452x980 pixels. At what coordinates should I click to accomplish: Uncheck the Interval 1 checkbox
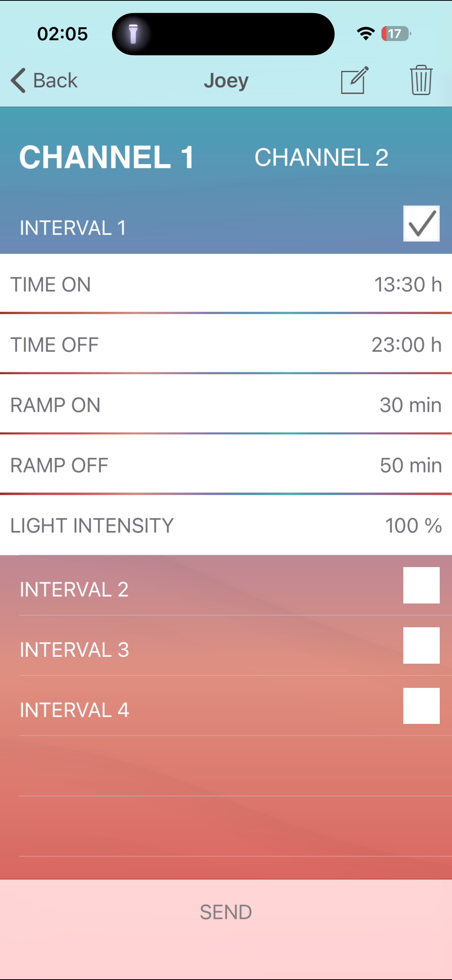[421, 224]
